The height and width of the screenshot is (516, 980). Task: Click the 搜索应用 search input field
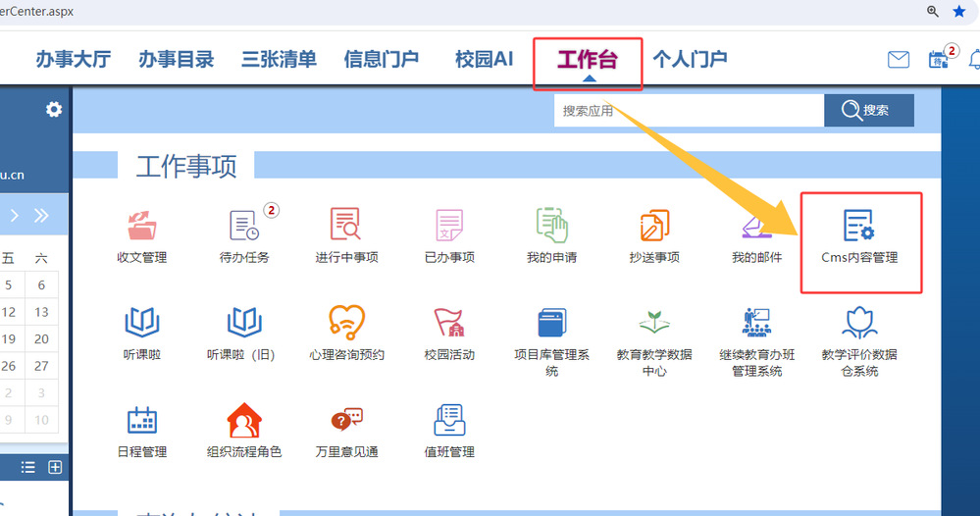687,111
